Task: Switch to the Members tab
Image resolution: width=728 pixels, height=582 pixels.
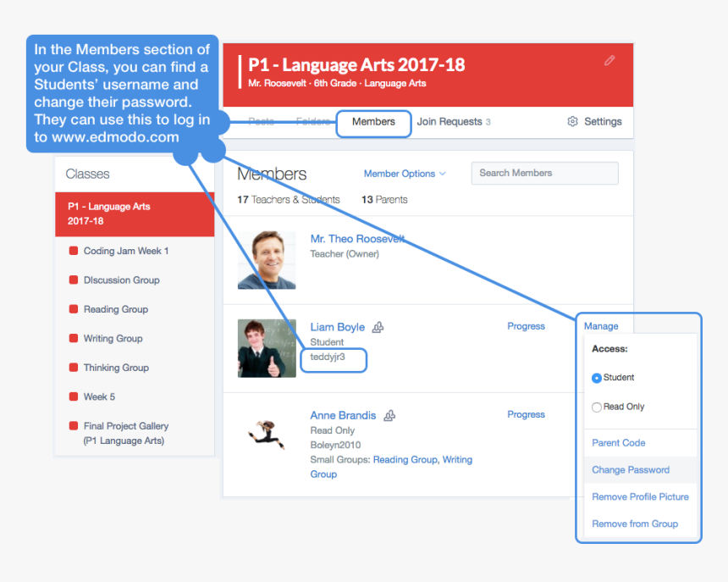Action: pyautogui.click(x=373, y=122)
